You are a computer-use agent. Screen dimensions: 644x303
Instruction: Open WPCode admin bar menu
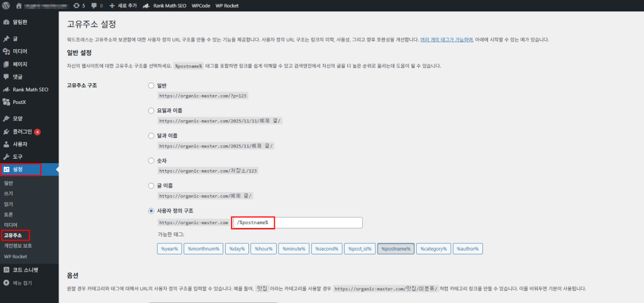coord(201,6)
